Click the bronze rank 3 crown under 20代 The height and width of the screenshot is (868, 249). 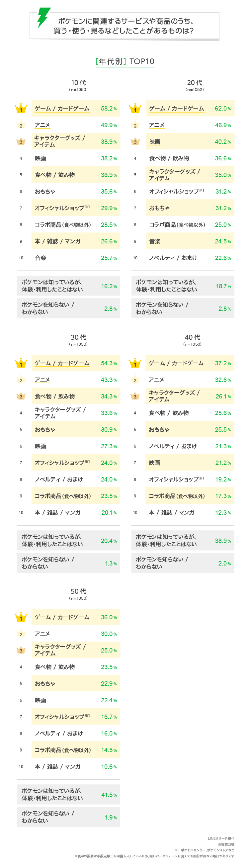(x=135, y=141)
